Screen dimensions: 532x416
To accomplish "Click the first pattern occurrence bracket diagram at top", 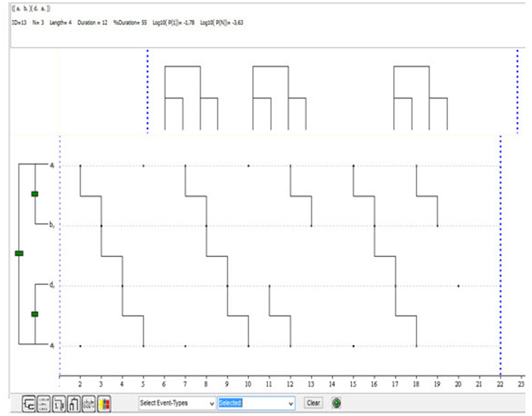I will [191, 98].
